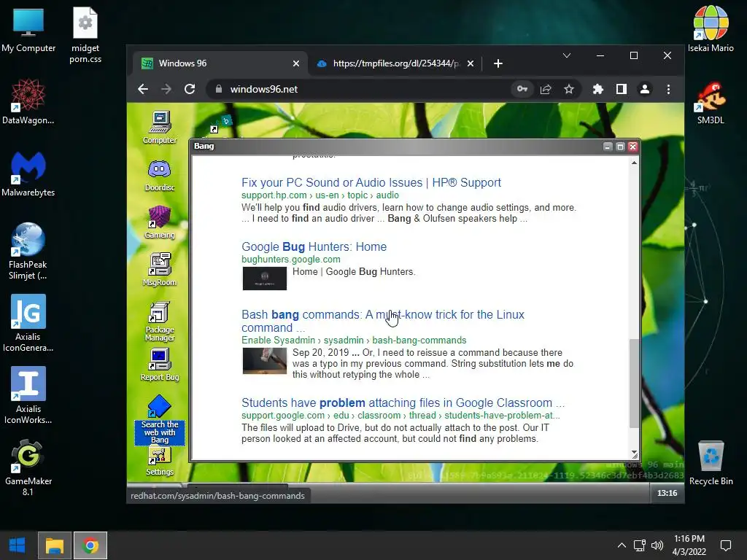Open the notification center icon

click(726, 545)
